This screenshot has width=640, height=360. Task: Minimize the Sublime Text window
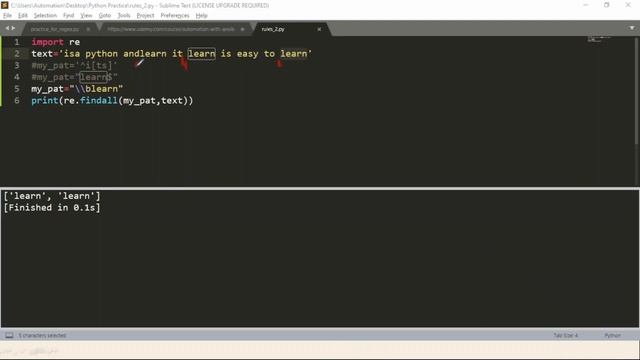click(586, 5)
